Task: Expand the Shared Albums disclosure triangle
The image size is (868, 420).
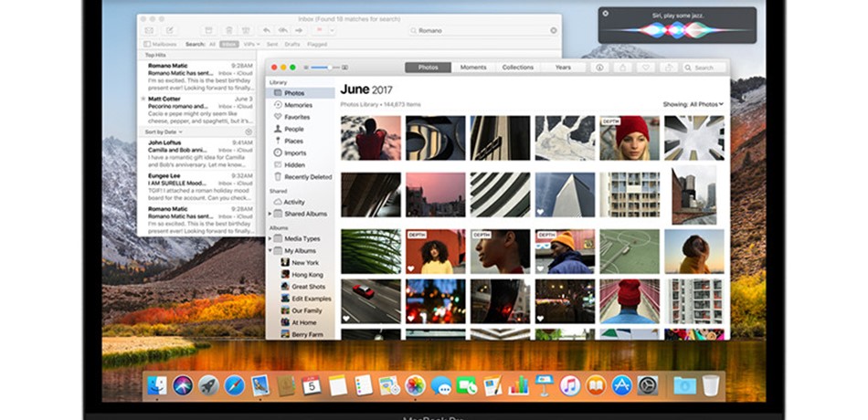Action: coord(270,214)
